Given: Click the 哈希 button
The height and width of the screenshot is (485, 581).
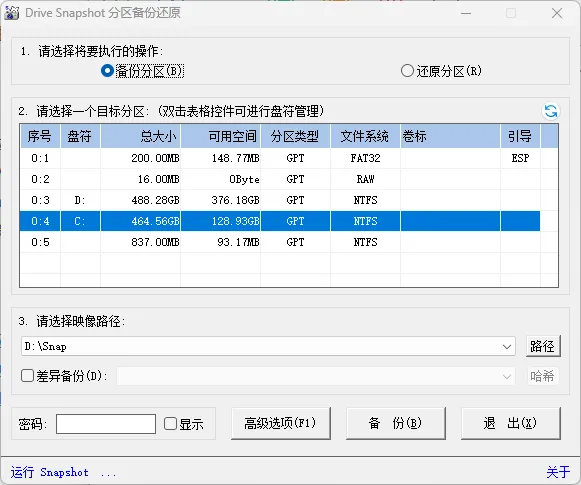Looking at the screenshot, I should pyautogui.click(x=543, y=376).
